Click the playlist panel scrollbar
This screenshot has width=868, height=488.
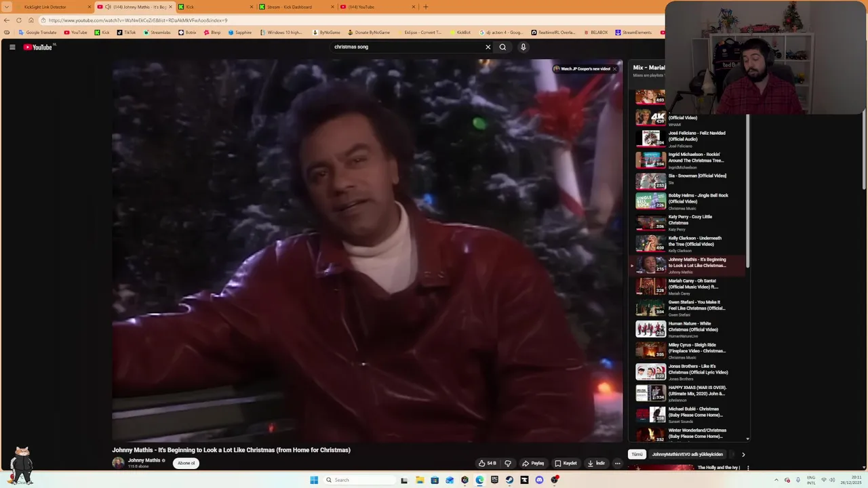click(747, 190)
